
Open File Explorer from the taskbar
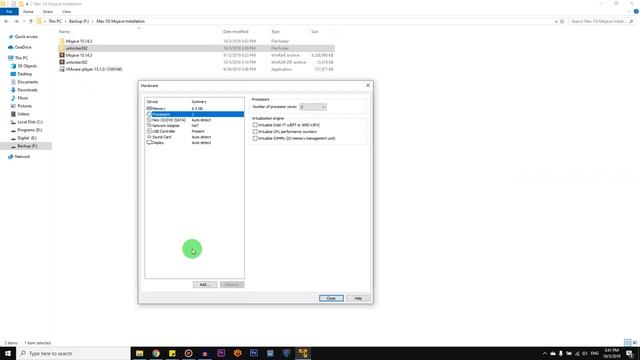[x=140, y=353]
